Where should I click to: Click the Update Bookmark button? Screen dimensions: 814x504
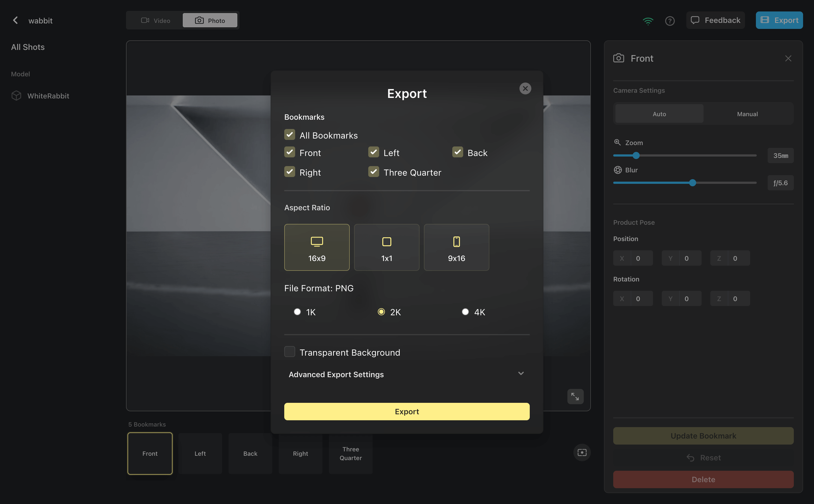coord(704,435)
